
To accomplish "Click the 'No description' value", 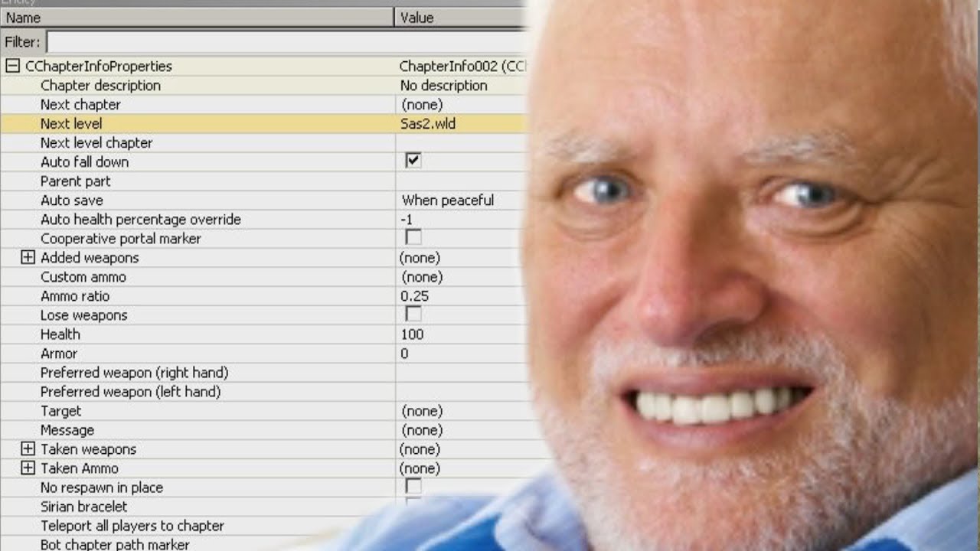I will [x=444, y=86].
